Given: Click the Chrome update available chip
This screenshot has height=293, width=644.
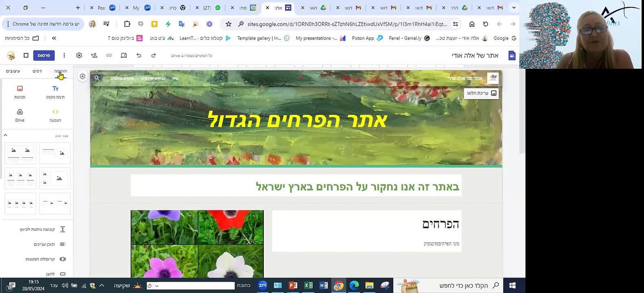Looking at the screenshot, I should [x=43, y=24].
